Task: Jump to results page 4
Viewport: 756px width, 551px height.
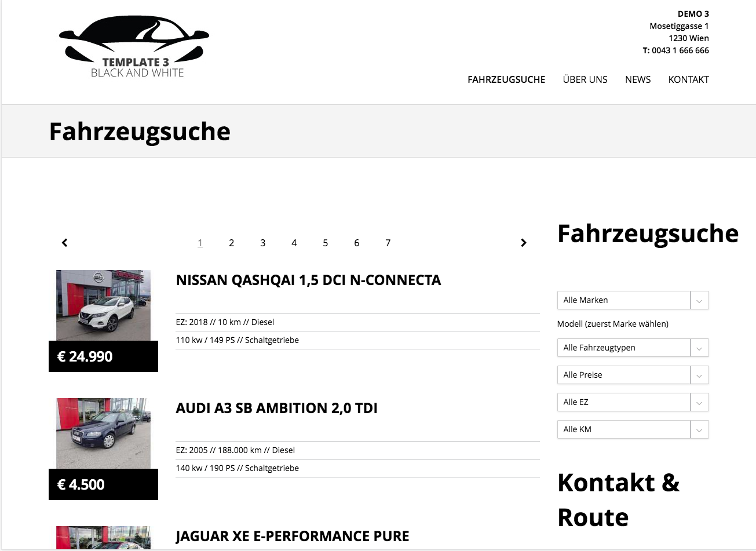Action: coord(294,243)
